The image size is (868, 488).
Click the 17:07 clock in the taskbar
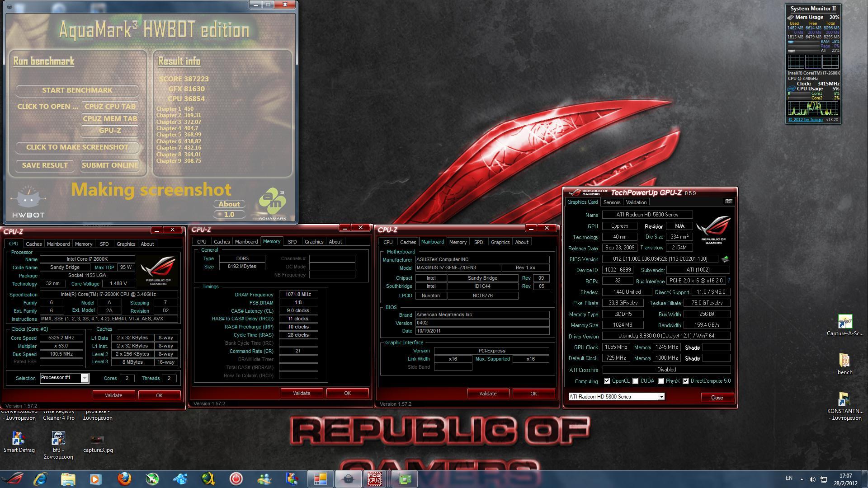tap(845, 476)
